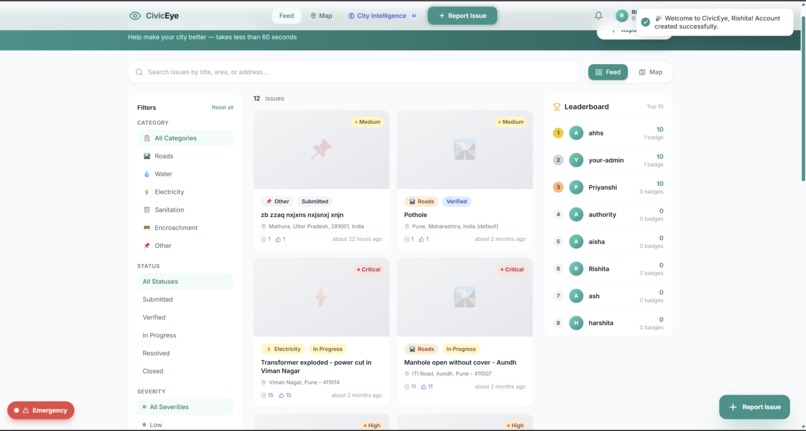Click verify check icon on Pothole card

407,239
